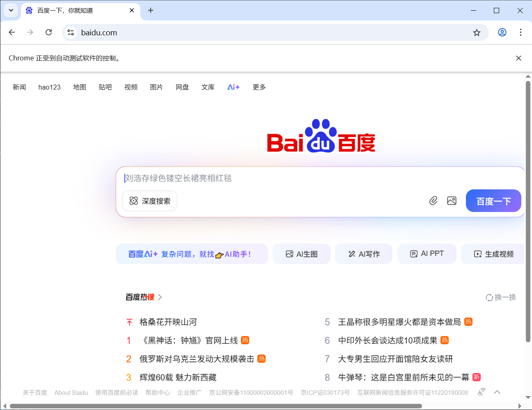Click the pinned top arrow icon beside 格桑花开映山河
The height and width of the screenshot is (410, 532).
[x=129, y=322]
